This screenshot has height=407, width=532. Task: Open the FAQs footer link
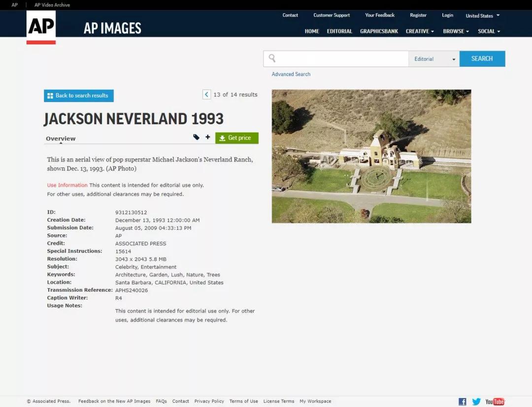coord(161,401)
